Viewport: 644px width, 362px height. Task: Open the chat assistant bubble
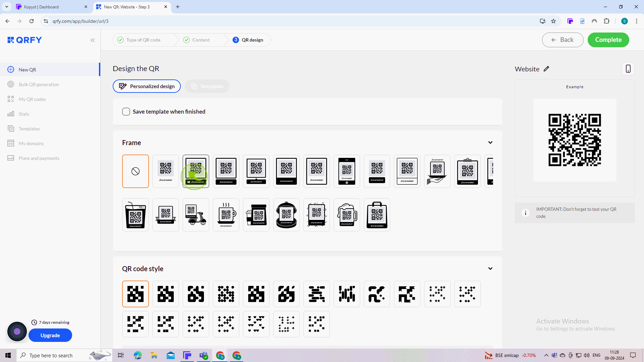[x=17, y=331]
